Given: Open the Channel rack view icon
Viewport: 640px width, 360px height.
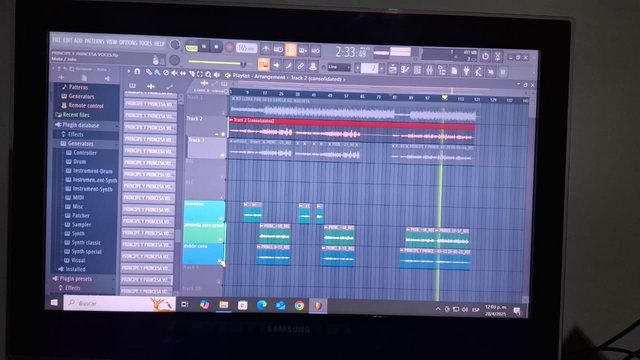Looking at the screenshot, I should (418, 70).
